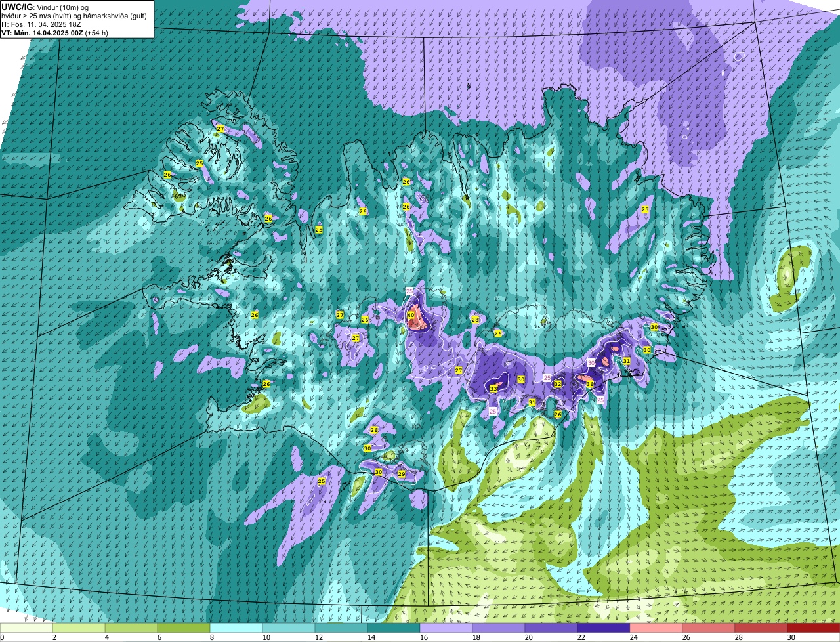Click the yellow gust label 32
Viewport: 840px width, 642px height.
(558, 384)
